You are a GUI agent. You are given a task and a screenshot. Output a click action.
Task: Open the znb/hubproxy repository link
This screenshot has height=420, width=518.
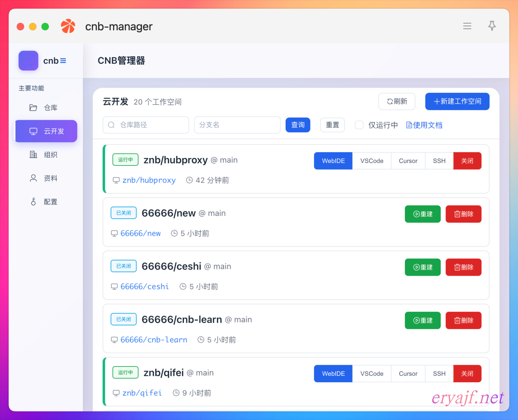[x=149, y=180]
